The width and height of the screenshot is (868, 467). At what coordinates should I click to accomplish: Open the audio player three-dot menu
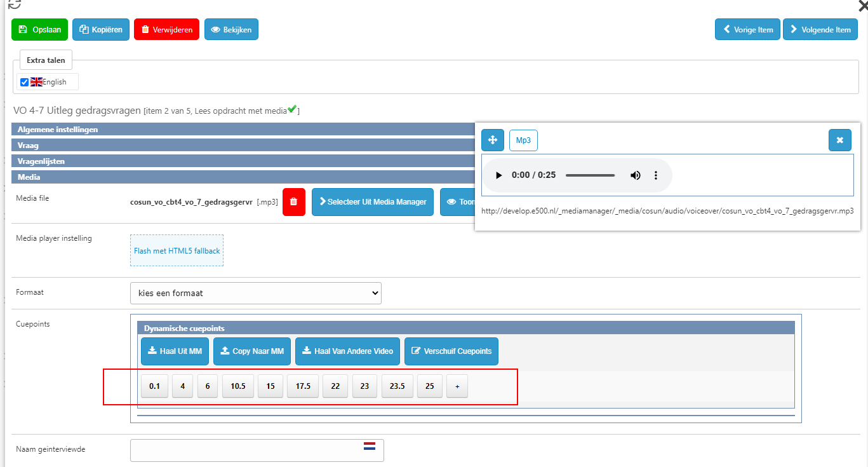click(656, 175)
